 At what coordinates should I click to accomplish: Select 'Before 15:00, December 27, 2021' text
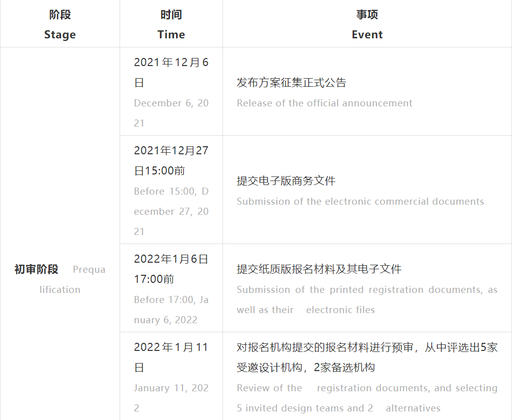171,211
